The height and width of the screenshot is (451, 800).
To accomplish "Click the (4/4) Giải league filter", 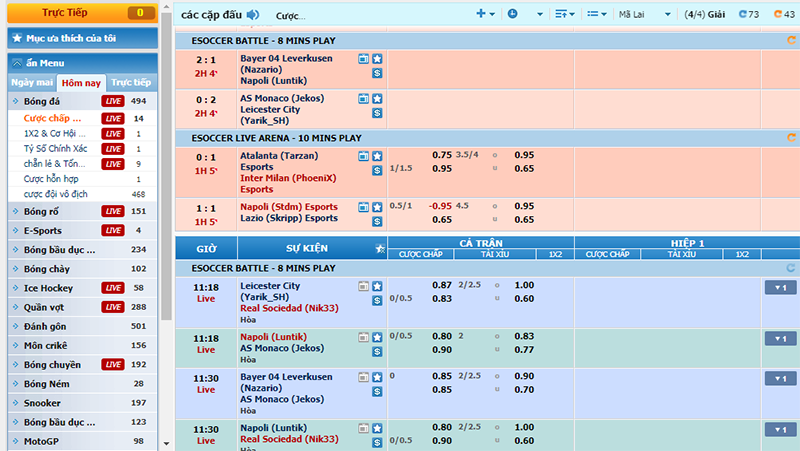I will click(x=705, y=14).
